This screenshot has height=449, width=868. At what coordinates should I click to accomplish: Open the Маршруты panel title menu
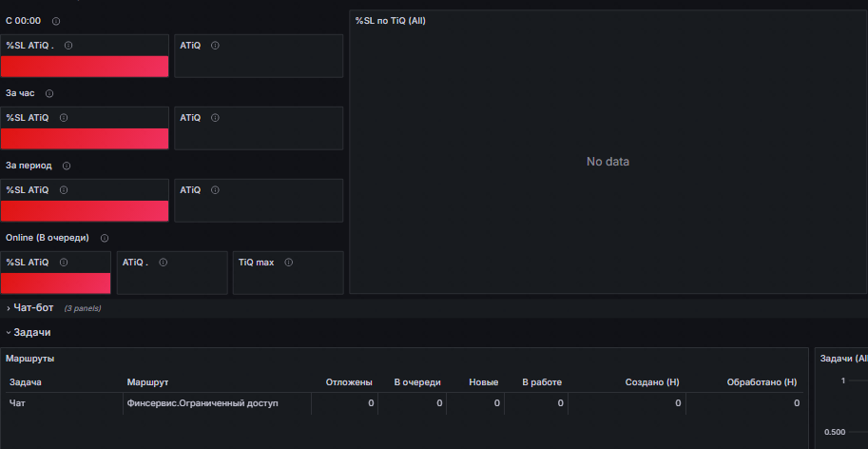pos(29,359)
